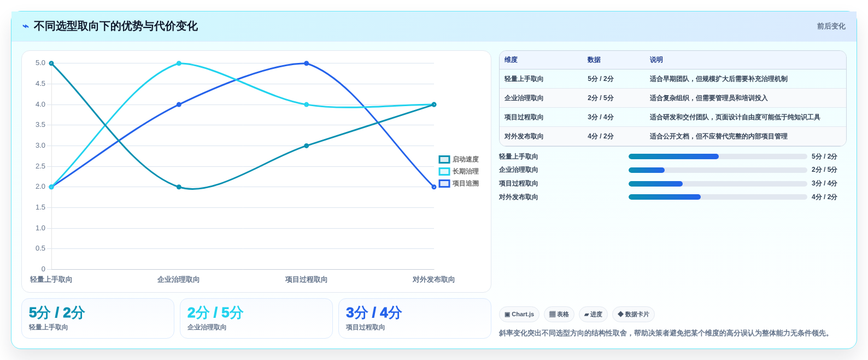
Task: Click the footer note starting 斜率变化突出
Action: (666, 333)
